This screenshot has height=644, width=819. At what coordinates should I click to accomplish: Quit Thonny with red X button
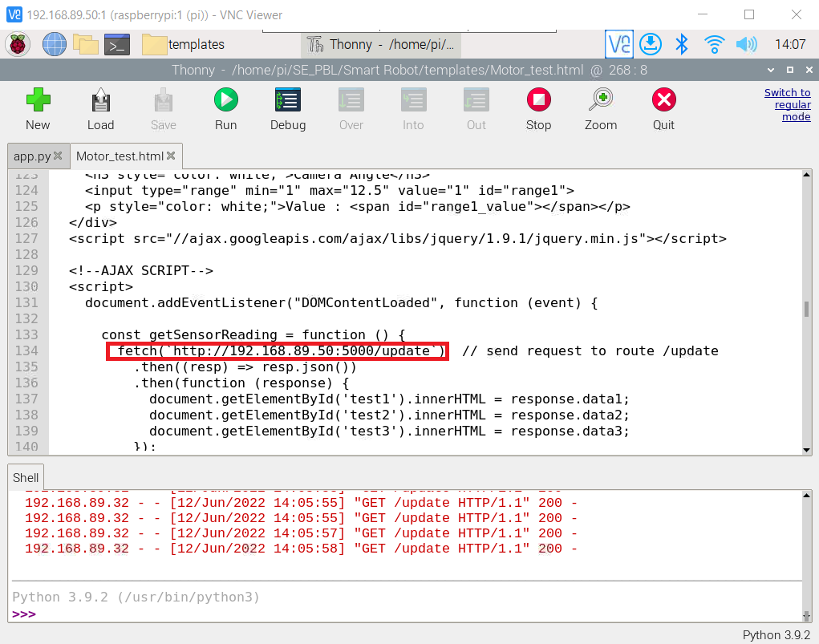click(663, 109)
